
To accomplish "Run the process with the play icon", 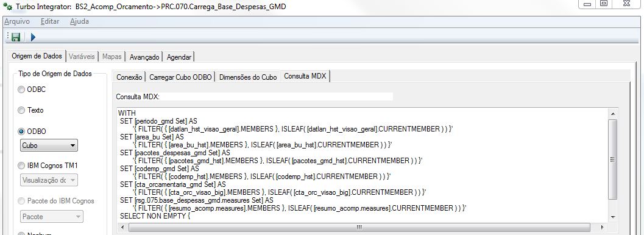I will pyautogui.click(x=33, y=37).
